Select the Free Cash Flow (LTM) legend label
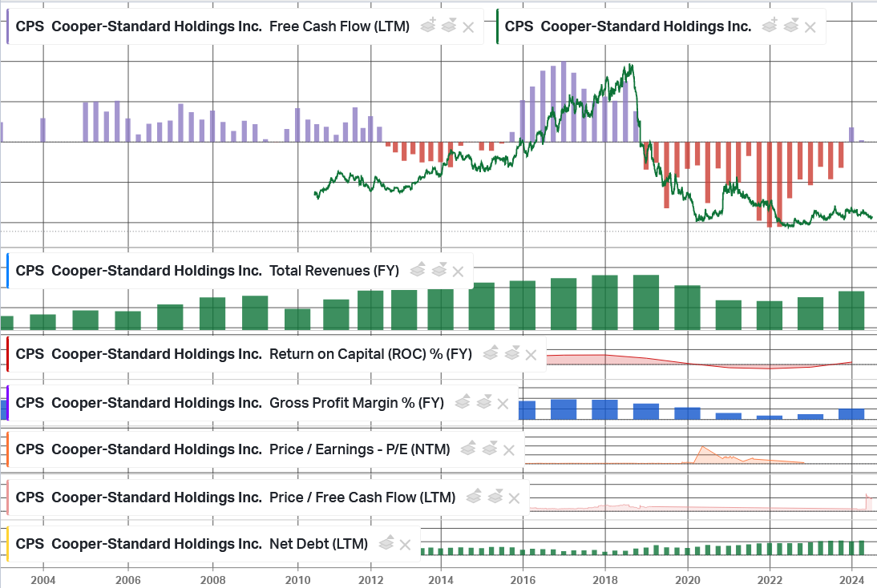Image resolution: width=877 pixels, height=588 pixels. pos(212,26)
